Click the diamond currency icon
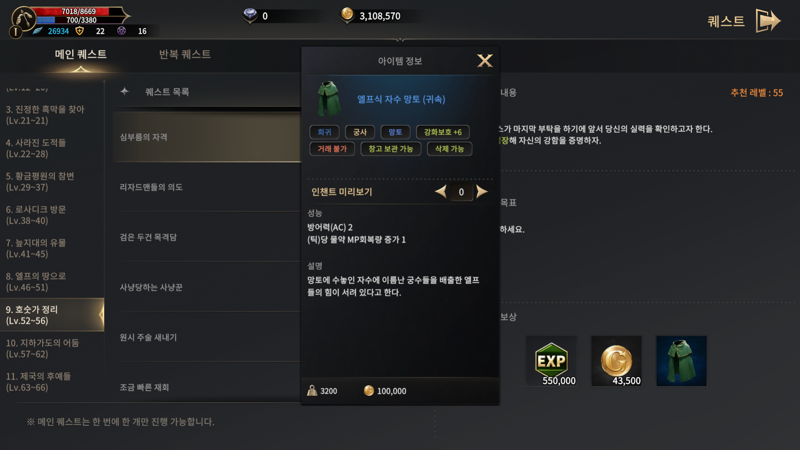 pyautogui.click(x=250, y=15)
